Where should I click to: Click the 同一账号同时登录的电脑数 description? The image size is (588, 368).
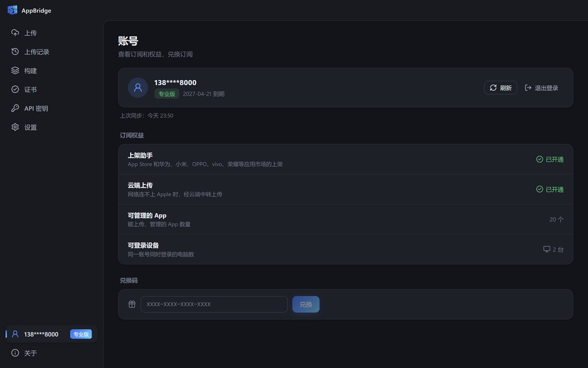[x=161, y=254]
